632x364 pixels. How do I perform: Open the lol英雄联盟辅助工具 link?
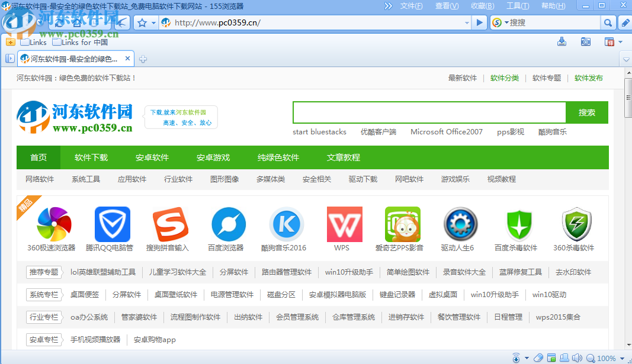[x=103, y=272]
